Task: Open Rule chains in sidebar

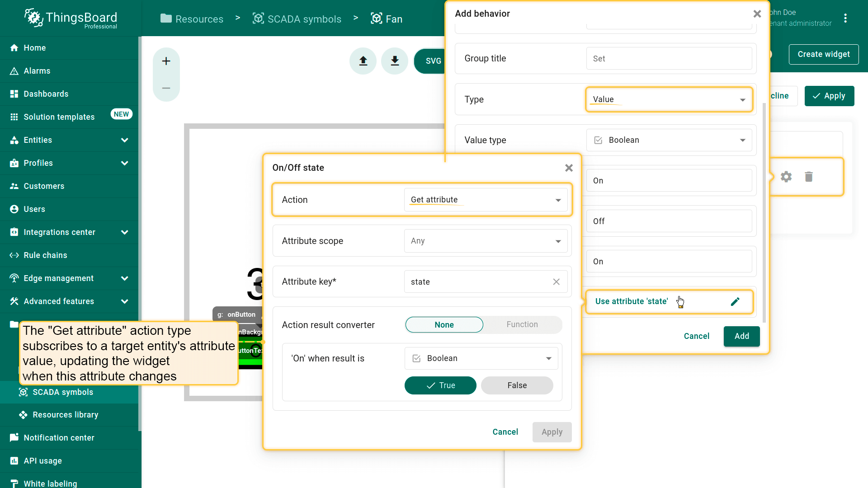Action: click(45, 255)
